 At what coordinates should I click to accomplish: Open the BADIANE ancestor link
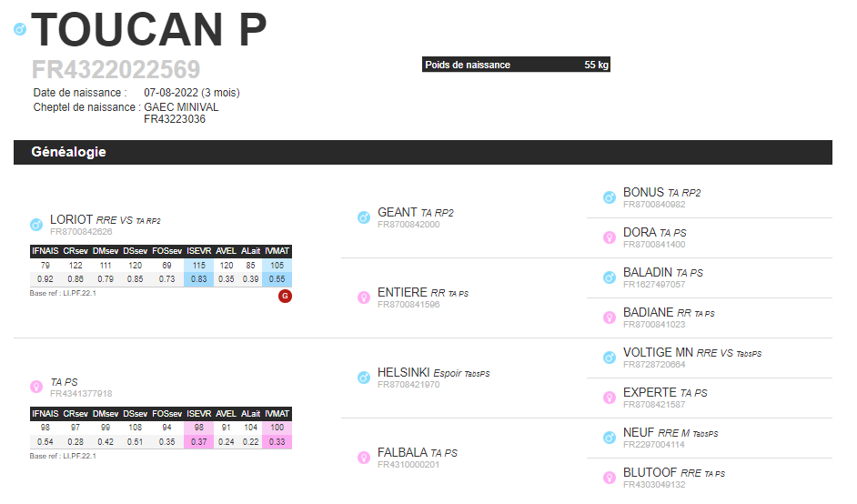(649, 313)
